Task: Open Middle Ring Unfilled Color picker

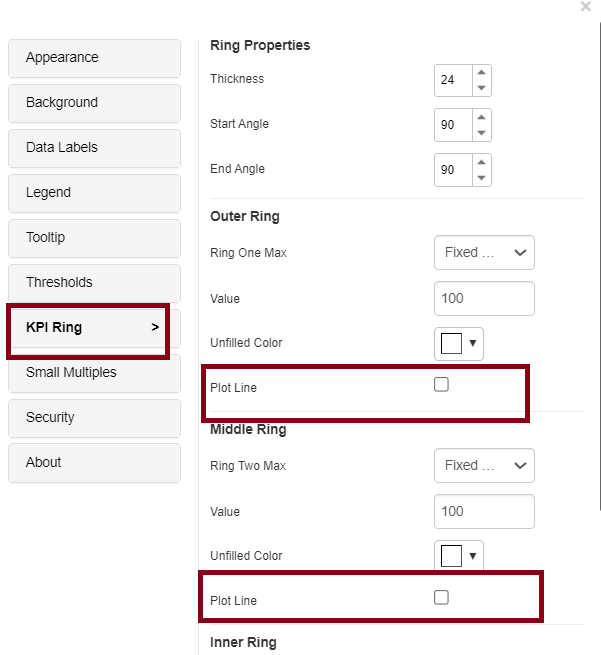Action: (x=459, y=556)
